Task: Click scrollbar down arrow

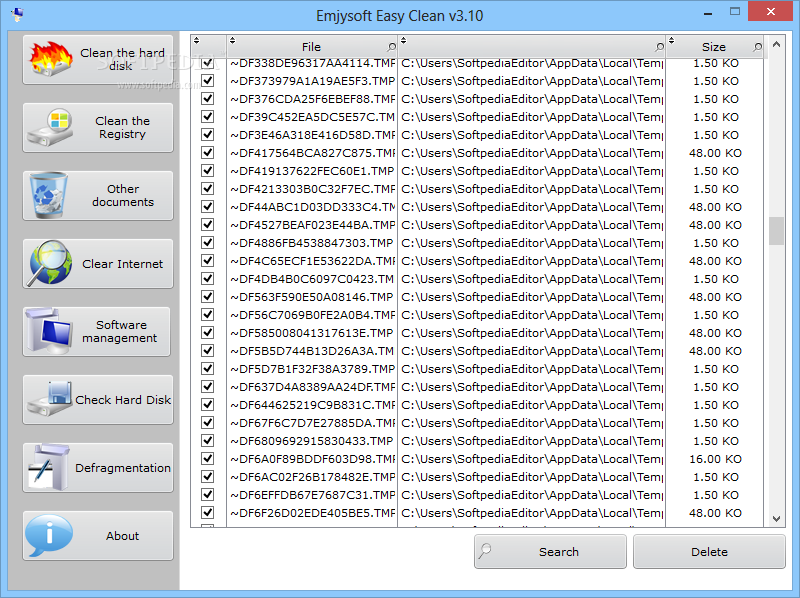Action: point(777,519)
